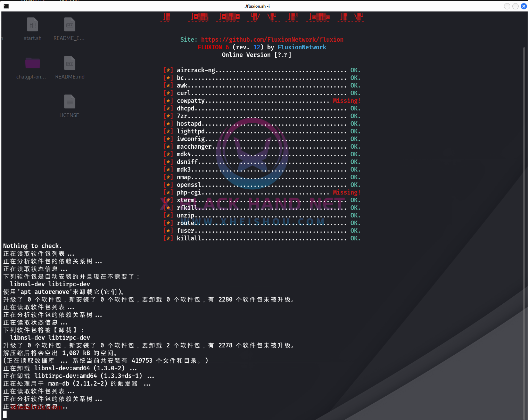Image resolution: width=528 pixels, height=420 pixels.
Task: Close the fluxion.sh terminal window
Action: [524, 6]
